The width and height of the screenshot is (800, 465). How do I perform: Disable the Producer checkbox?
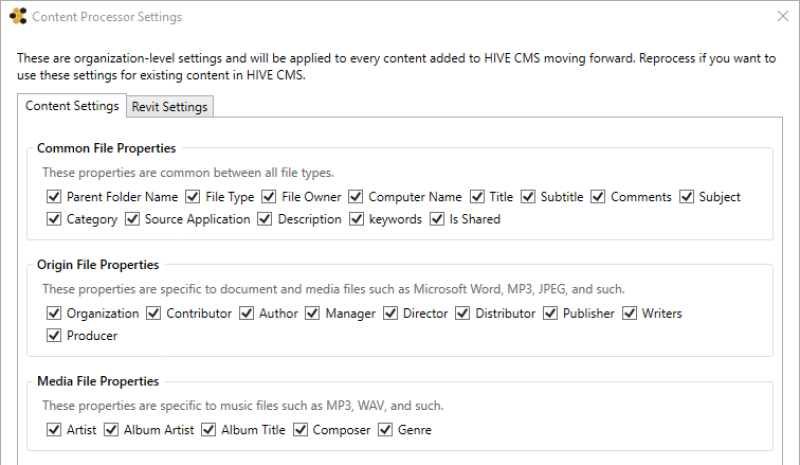click(54, 335)
